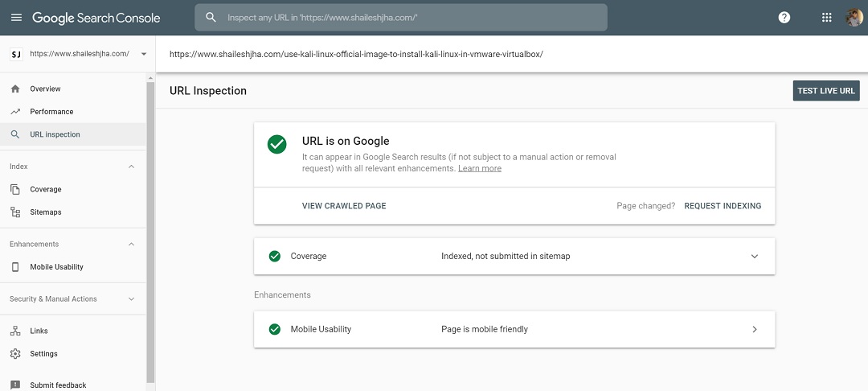
Task: Click the Coverage pages icon in sidebar
Action: [x=15, y=189]
